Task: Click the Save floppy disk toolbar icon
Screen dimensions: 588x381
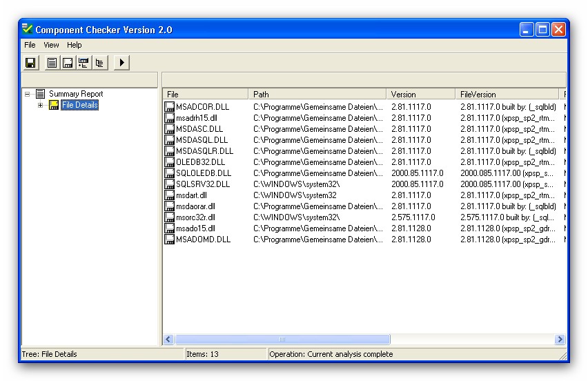Action: click(31, 63)
